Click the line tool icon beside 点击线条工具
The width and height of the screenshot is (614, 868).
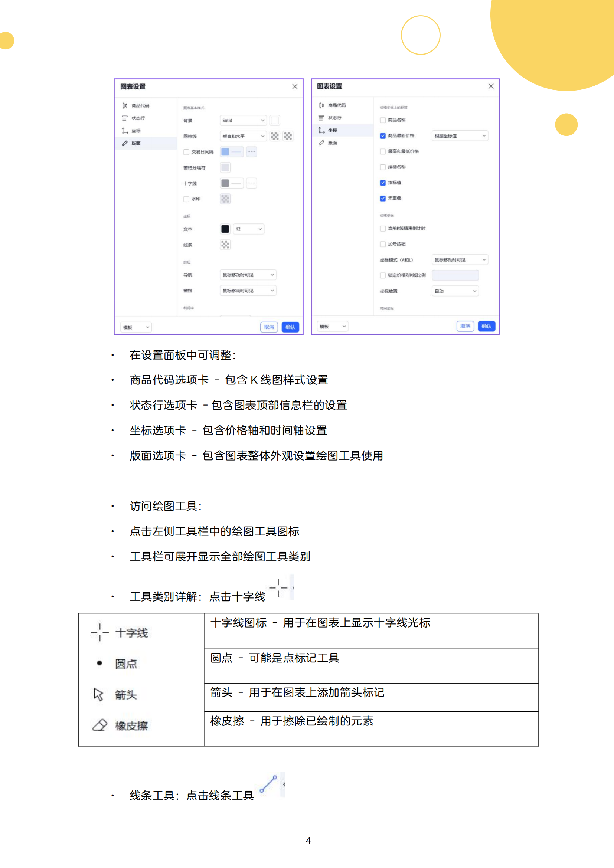(x=268, y=784)
